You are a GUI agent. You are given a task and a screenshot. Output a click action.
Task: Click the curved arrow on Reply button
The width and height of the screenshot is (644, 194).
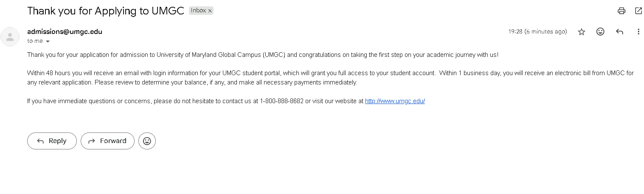click(41, 141)
